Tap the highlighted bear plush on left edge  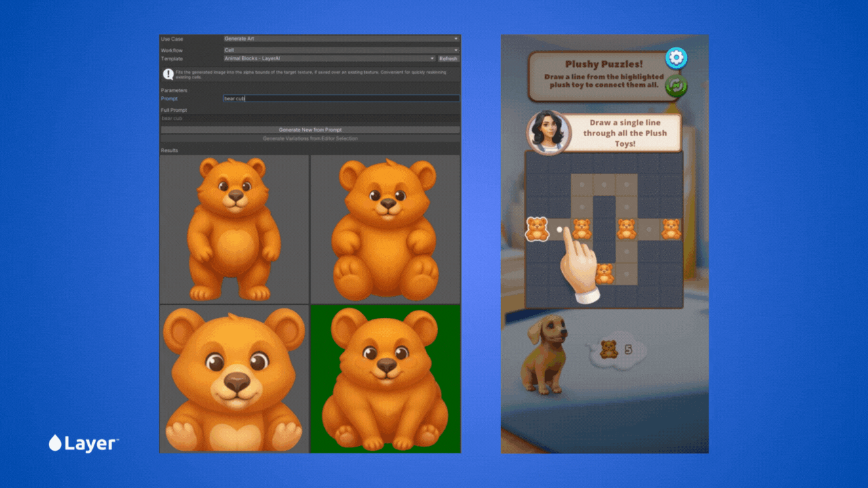[x=537, y=229]
